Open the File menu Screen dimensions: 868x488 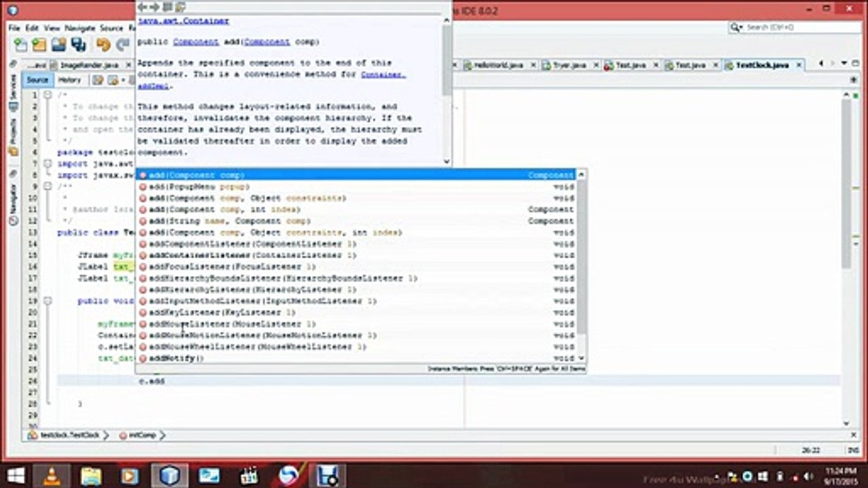[x=14, y=28]
